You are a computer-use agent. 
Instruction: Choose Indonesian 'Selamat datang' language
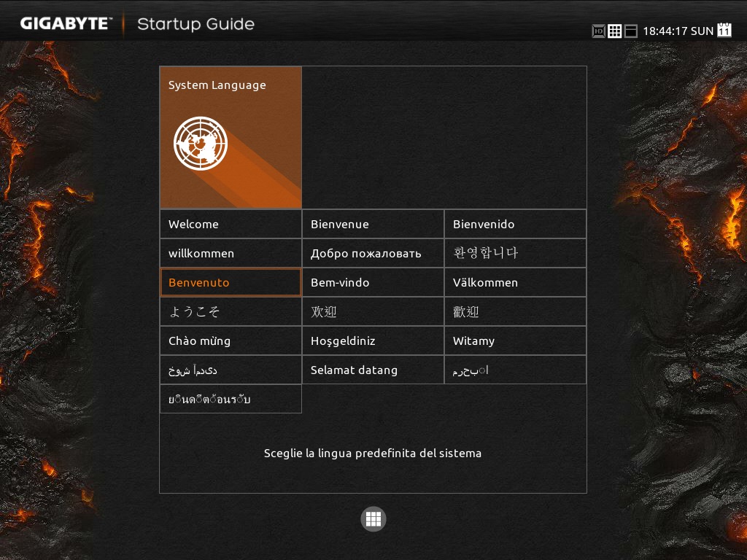coord(373,370)
